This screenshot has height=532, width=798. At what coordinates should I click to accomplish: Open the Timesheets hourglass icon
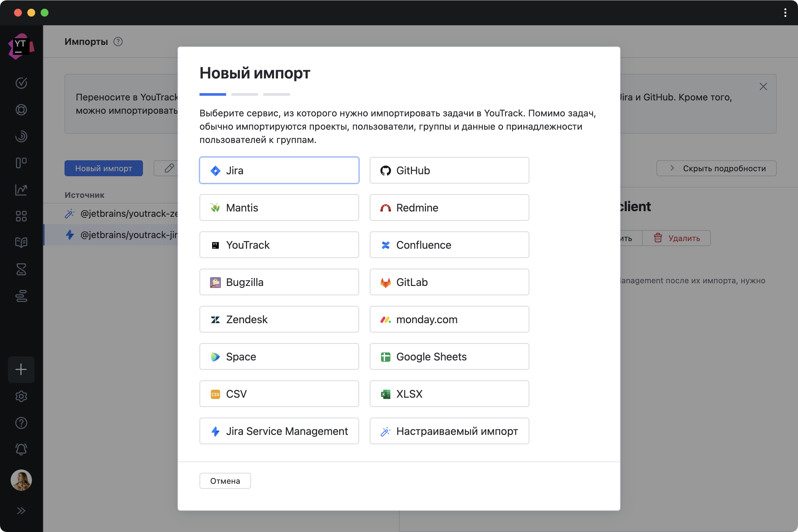21,269
